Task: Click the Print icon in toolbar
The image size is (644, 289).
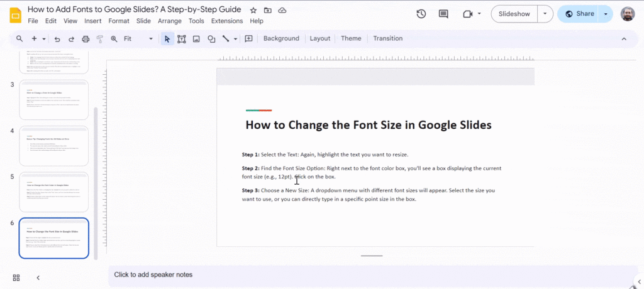Action: [86, 39]
